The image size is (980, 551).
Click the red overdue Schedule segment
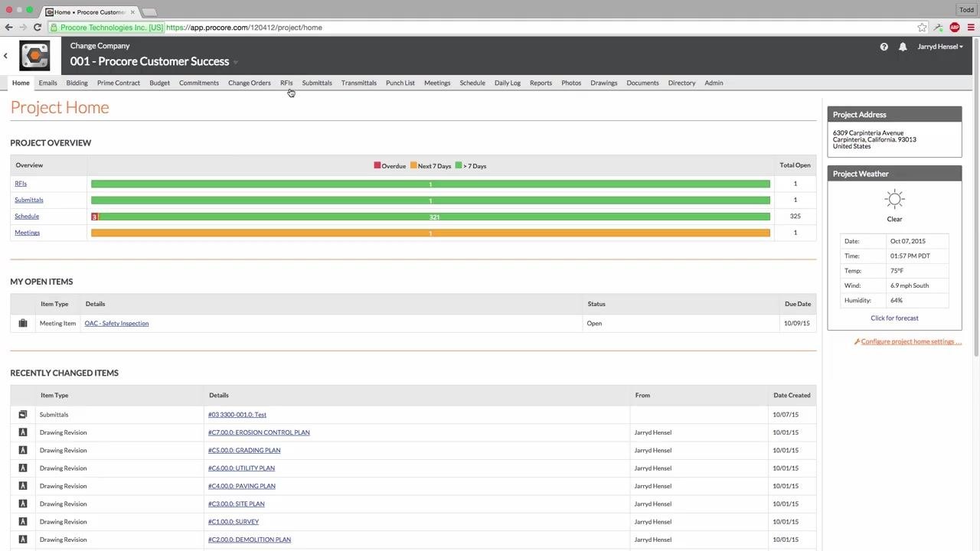(94, 217)
